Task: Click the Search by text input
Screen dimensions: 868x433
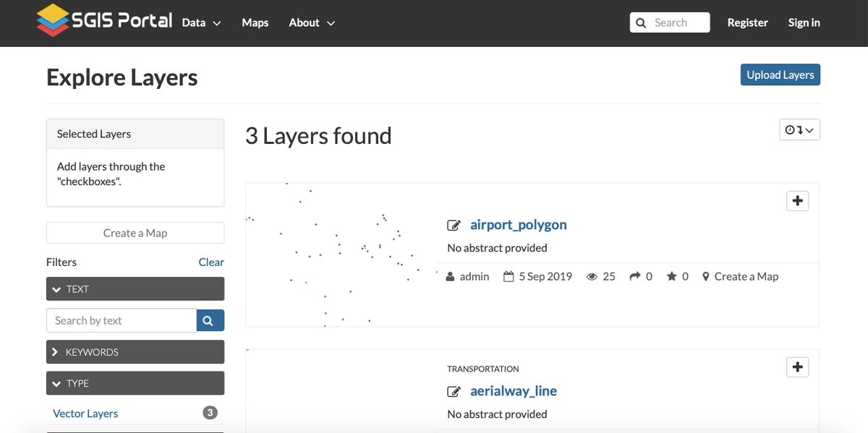Action: tap(122, 320)
